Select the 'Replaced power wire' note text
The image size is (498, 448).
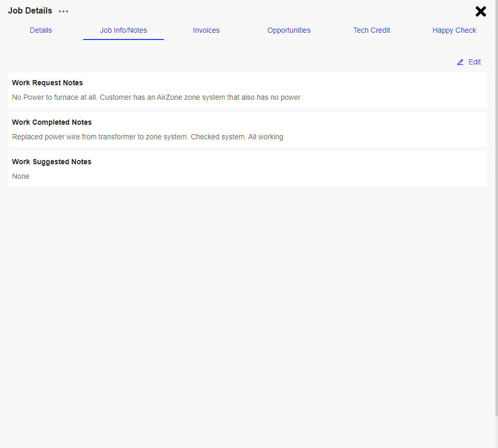point(147,137)
